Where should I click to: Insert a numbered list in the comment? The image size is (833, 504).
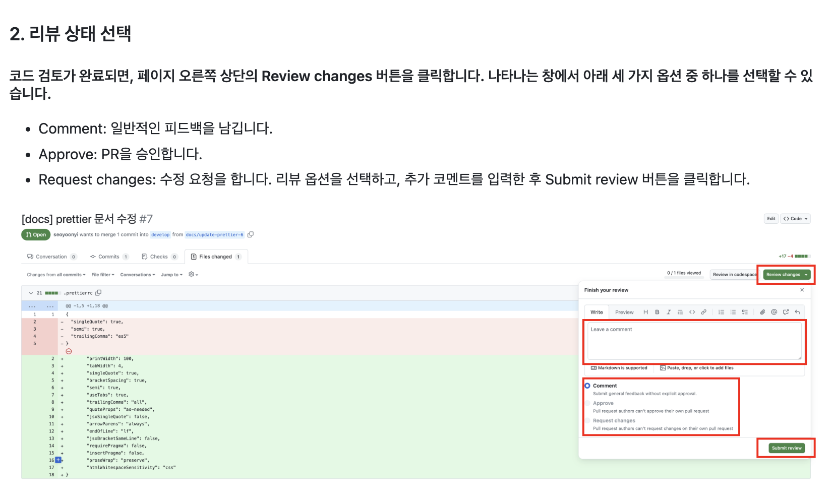tap(721, 312)
